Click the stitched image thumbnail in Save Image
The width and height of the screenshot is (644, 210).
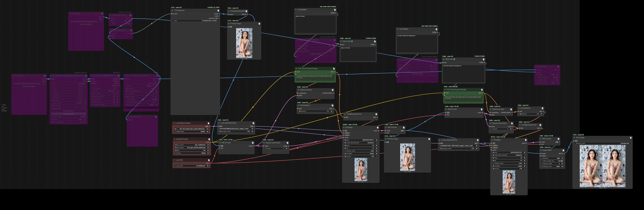coord(602,166)
